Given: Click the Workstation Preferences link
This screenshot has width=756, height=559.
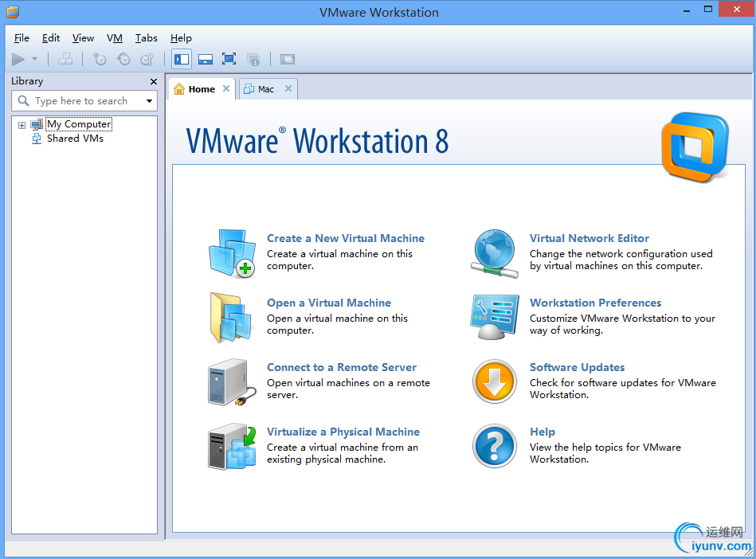Looking at the screenshot, I should [595, 303].
